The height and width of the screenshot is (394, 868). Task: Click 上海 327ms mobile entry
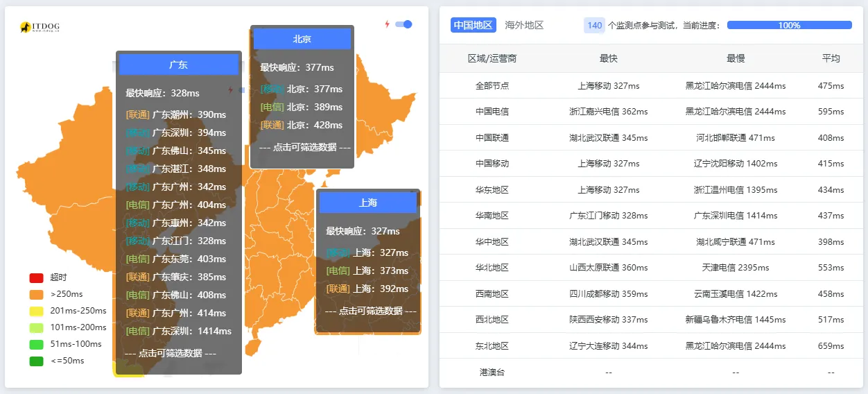(367, 252)
